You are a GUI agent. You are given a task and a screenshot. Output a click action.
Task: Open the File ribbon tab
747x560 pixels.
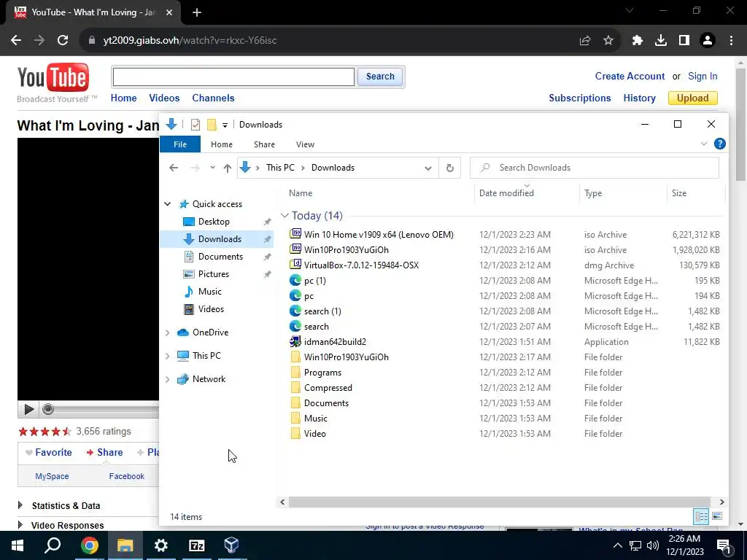(180, 144)
